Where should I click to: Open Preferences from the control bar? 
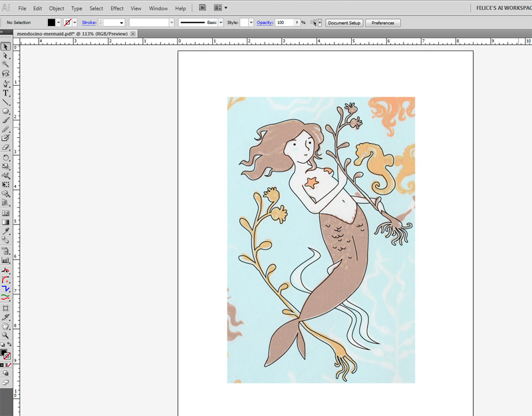pos(382,23)
